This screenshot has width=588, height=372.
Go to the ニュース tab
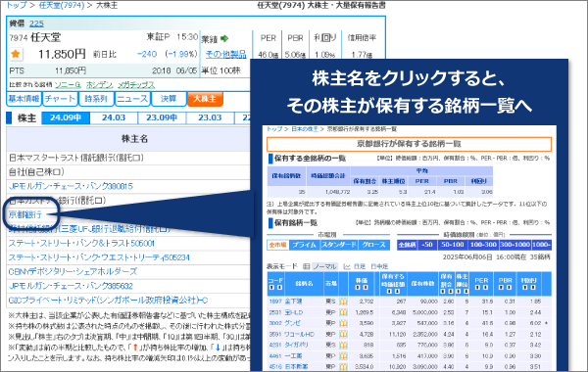[x=132, y=99]
